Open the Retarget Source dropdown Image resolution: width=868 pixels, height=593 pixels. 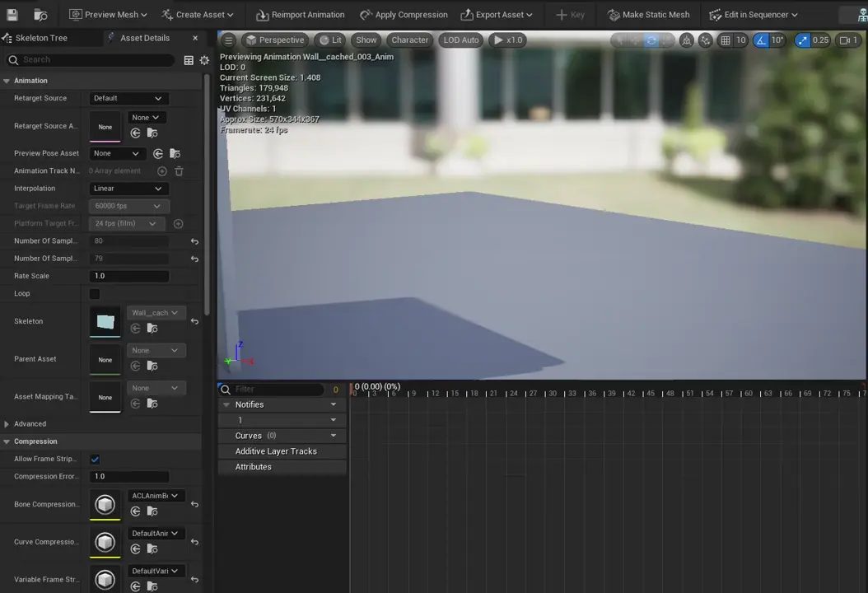[128, 98]
